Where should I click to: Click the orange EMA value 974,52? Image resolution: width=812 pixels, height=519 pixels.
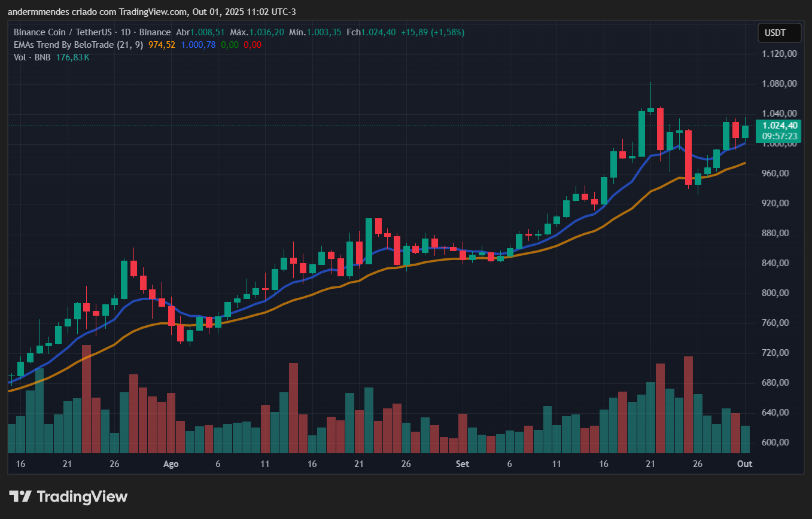(x=162, y=45)
